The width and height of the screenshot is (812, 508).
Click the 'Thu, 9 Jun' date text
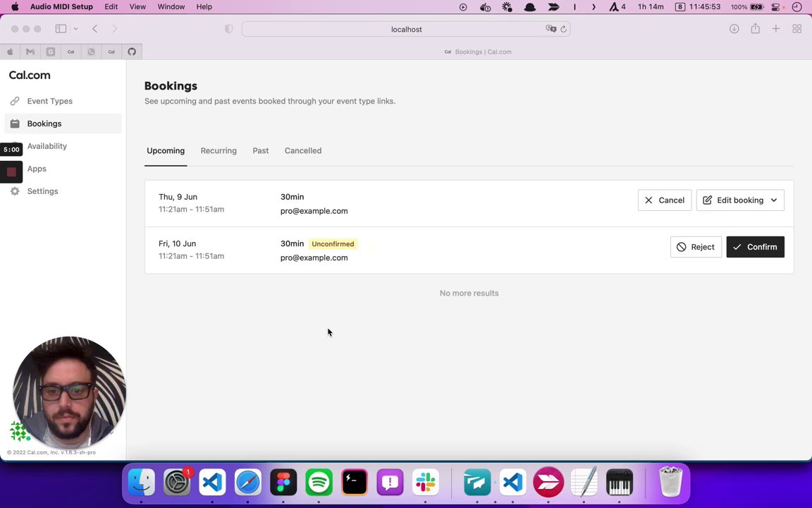pos(178,197)
